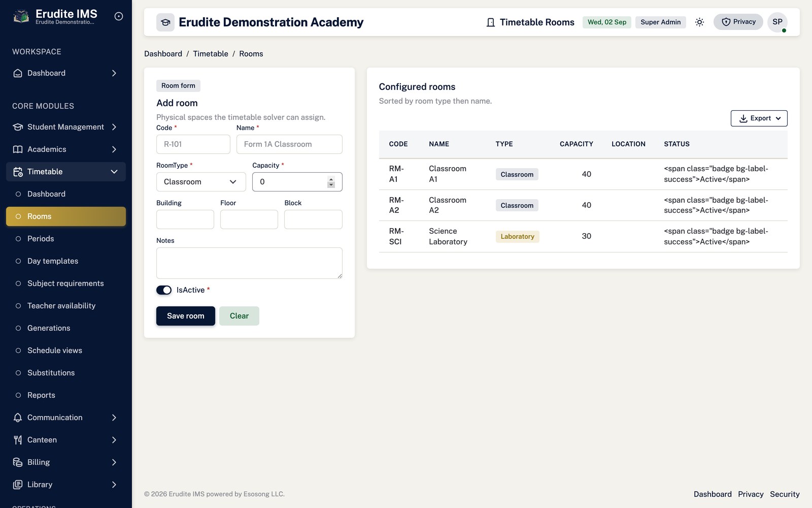The image size is (812, 508).
Task: Click the Academics book icon
Action: pos(18,149)
